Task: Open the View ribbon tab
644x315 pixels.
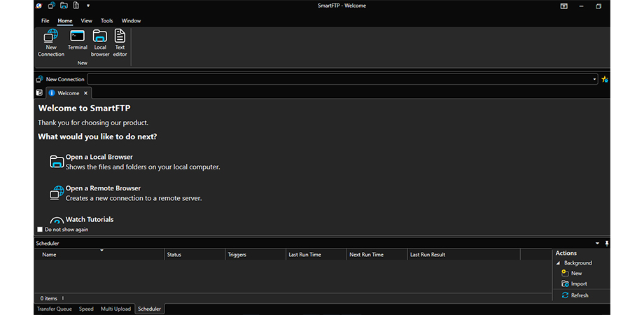Action: (x=86, y=20)
